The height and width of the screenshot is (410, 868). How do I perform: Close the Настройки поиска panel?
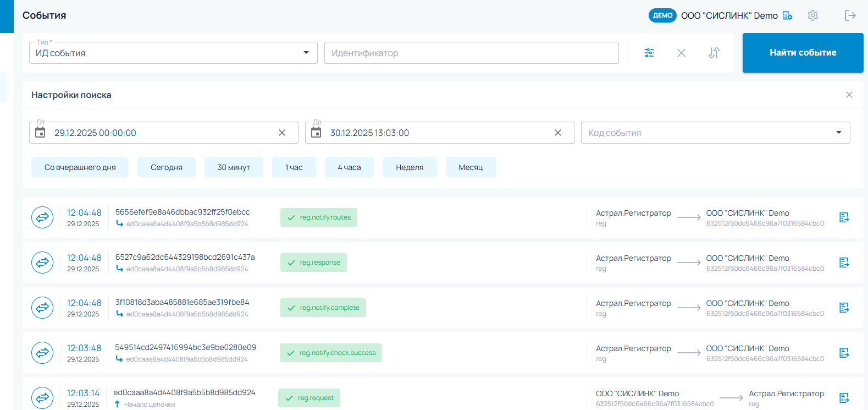click(x=849, y=95)
